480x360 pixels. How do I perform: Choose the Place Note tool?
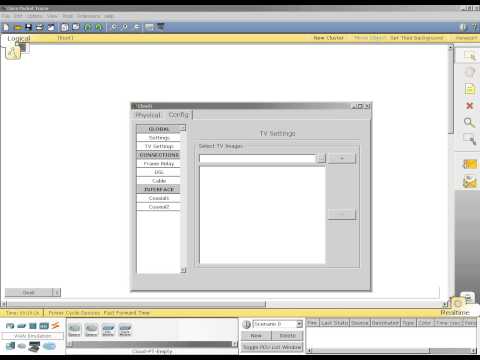coord(470,89)
